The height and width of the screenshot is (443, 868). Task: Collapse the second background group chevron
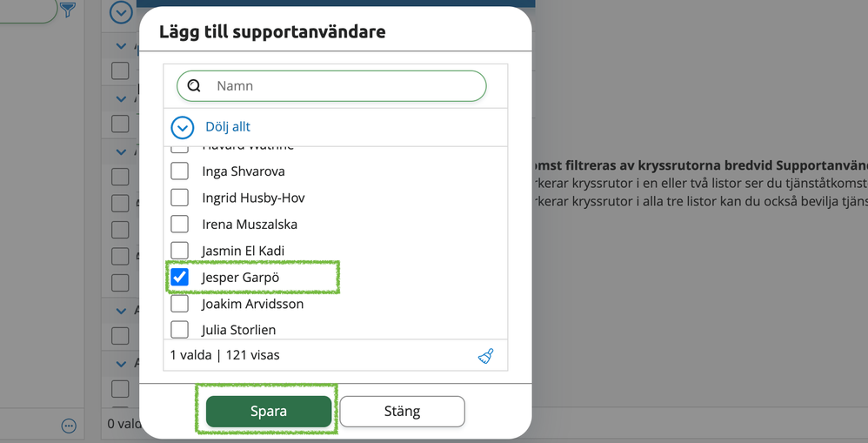[121, 99]
